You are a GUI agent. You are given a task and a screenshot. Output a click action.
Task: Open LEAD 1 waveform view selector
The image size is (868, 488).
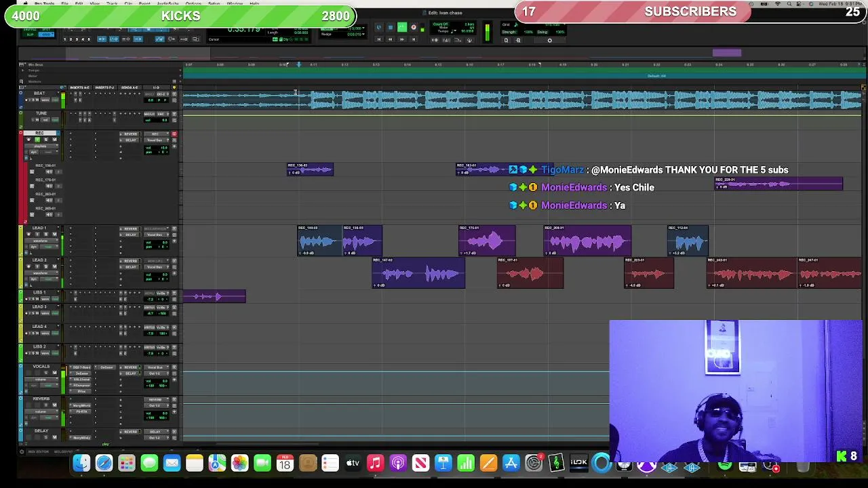(41, 241)
